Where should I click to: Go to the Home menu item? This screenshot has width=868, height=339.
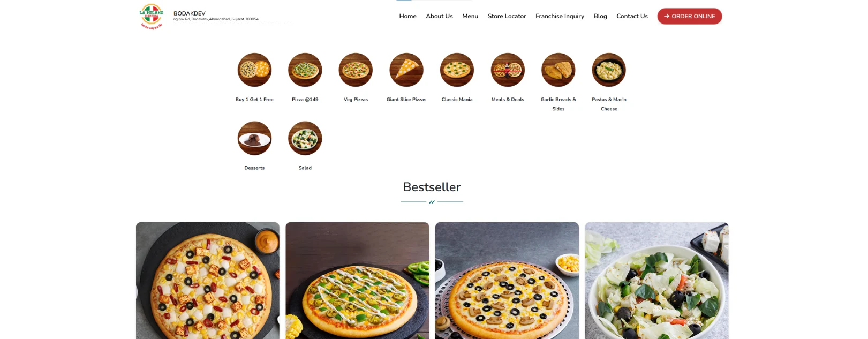pyautogui.click(x=407, y=16)
